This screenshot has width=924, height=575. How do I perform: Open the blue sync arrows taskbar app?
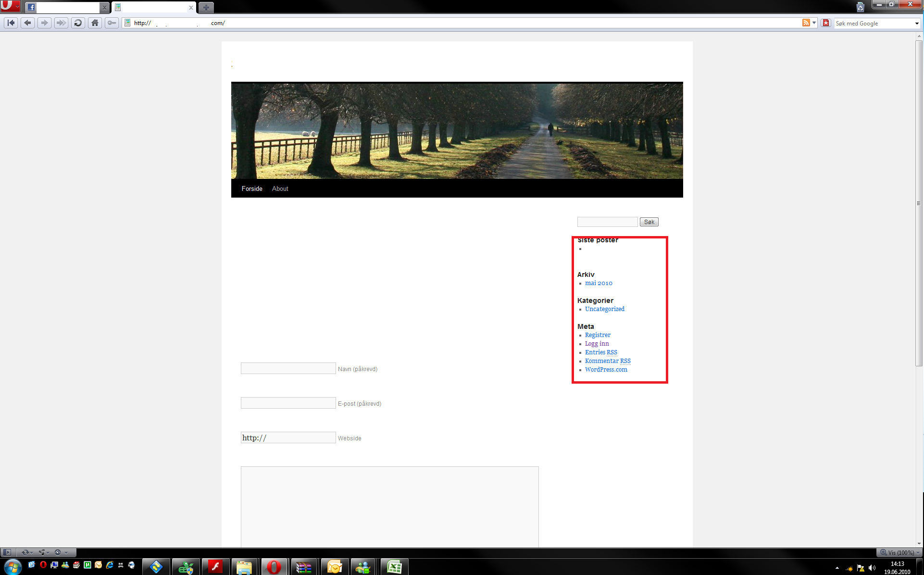click(x=156, y=567)
